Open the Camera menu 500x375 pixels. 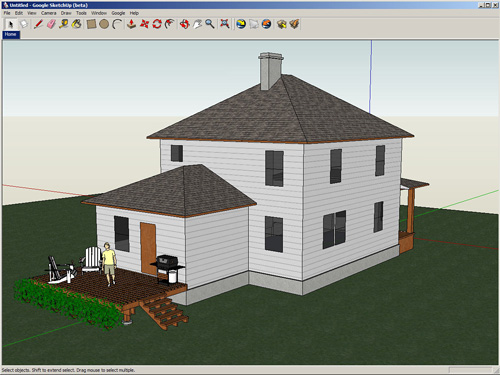pyautogui.click(x=49, y=13)
